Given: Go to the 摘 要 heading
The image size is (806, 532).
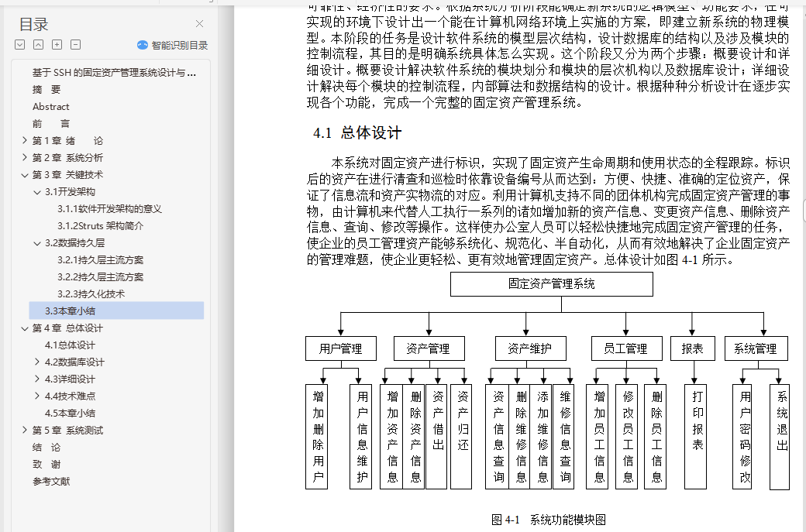Looking at the screenshot, I should (x=46, y=89).
